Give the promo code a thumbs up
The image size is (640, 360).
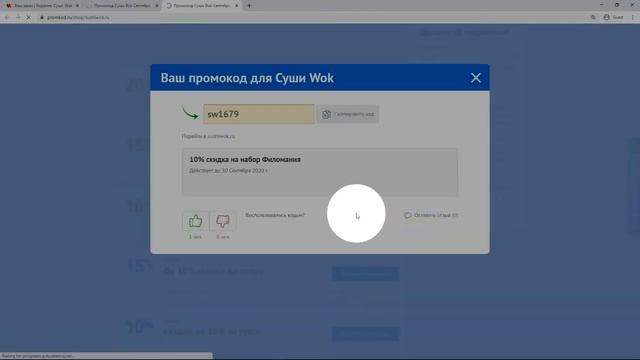tap(196, 221)
